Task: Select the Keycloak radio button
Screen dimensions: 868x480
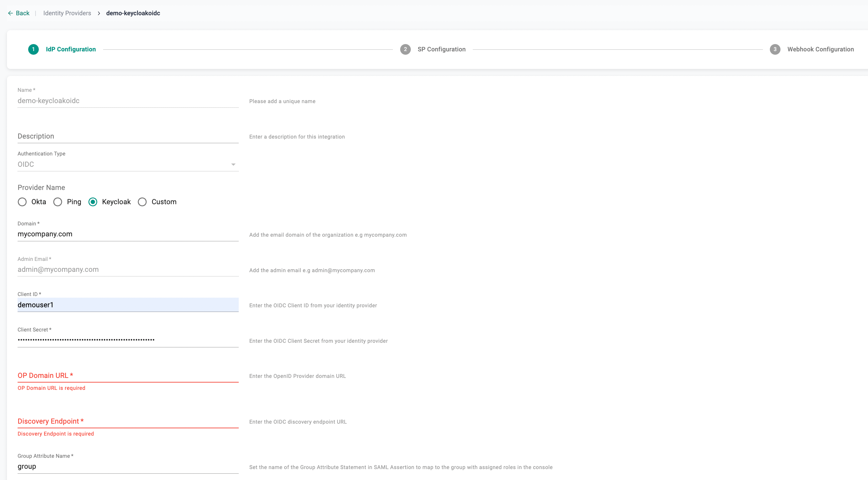Action: (x=93, y=202)
